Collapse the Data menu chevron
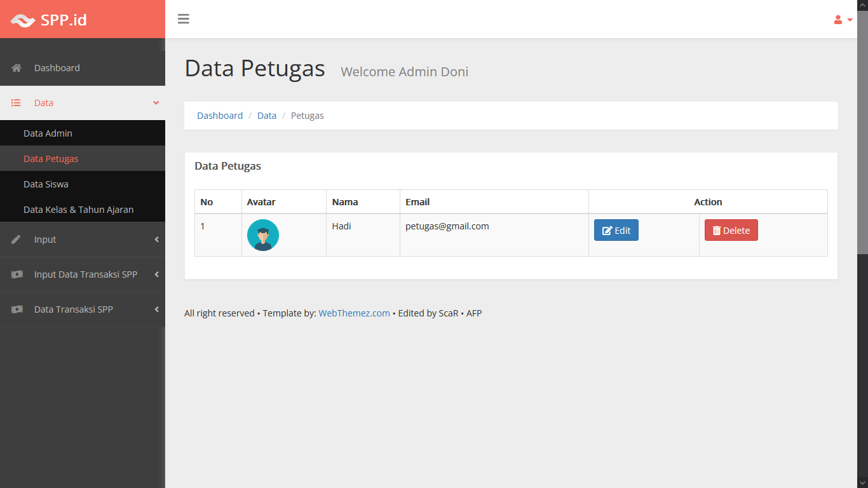Viewport: 868px width, 488px height. click(156, 103)
